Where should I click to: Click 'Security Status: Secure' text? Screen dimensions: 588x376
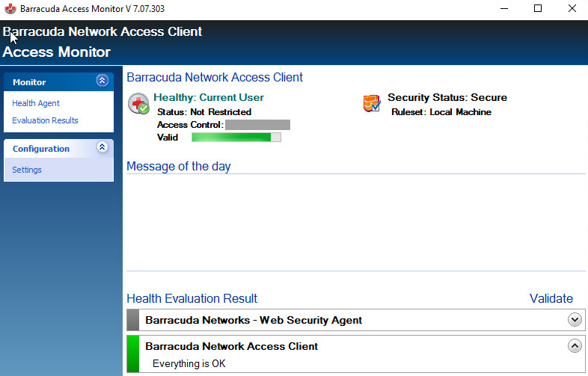point(447,97)
